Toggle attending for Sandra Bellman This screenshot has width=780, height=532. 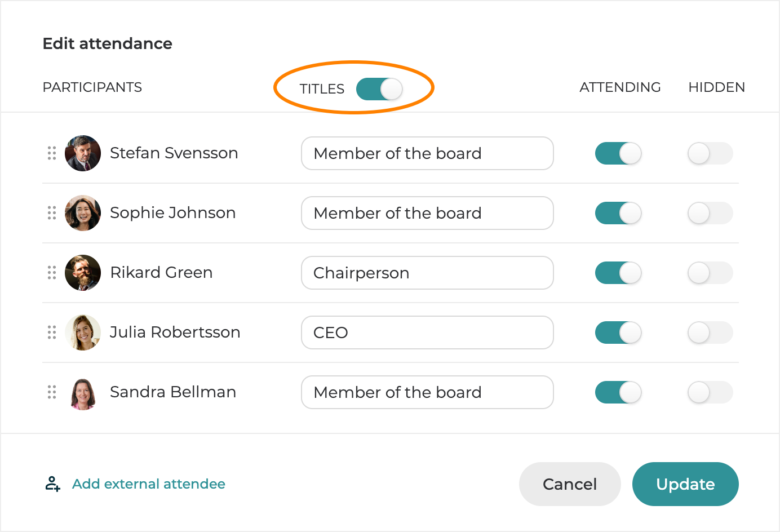pos(618,392)
